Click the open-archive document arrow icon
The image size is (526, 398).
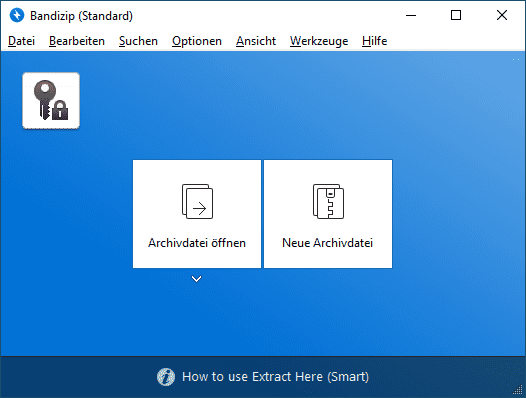coord(197,201)
